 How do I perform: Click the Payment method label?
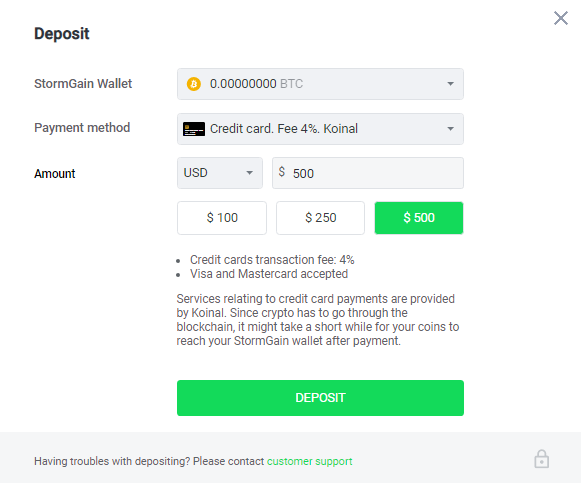[82, 128]
